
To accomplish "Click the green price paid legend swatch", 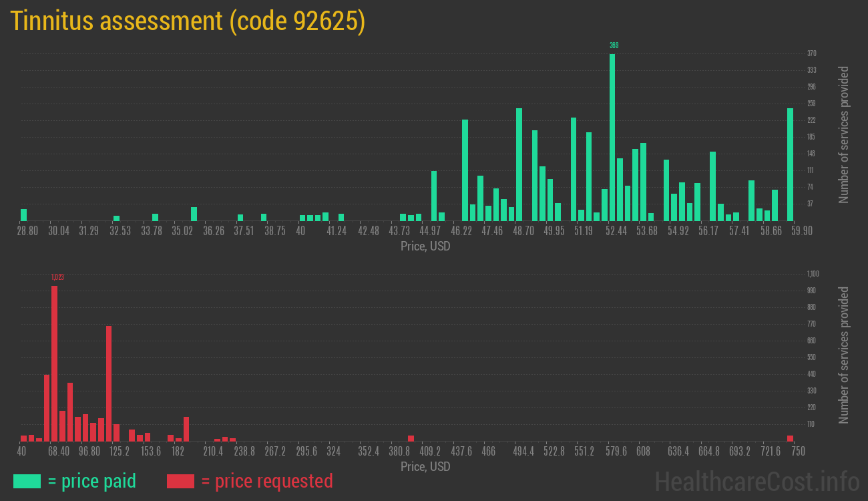I will (27, 481).
